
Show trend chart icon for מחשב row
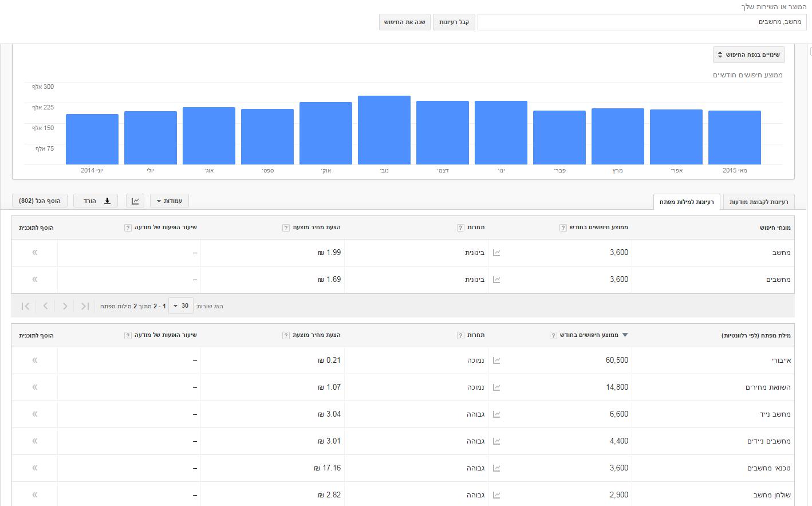(x=496, y=253)
